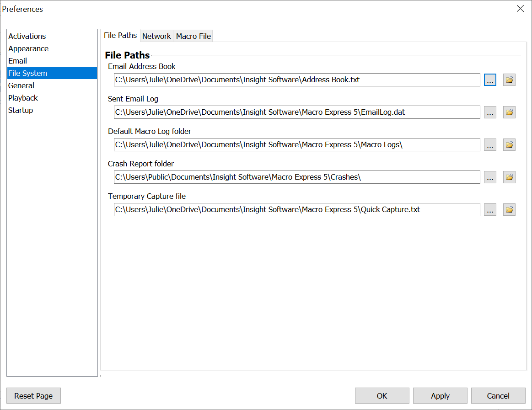Switch to the Network tab
The width and height of the screenshot is (532, 410).
tap(156, 36)
